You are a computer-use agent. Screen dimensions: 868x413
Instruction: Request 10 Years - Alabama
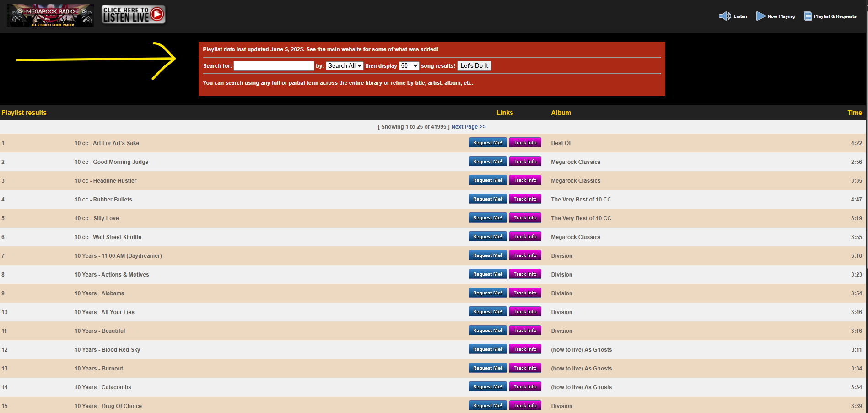click(x=487, y=293)
